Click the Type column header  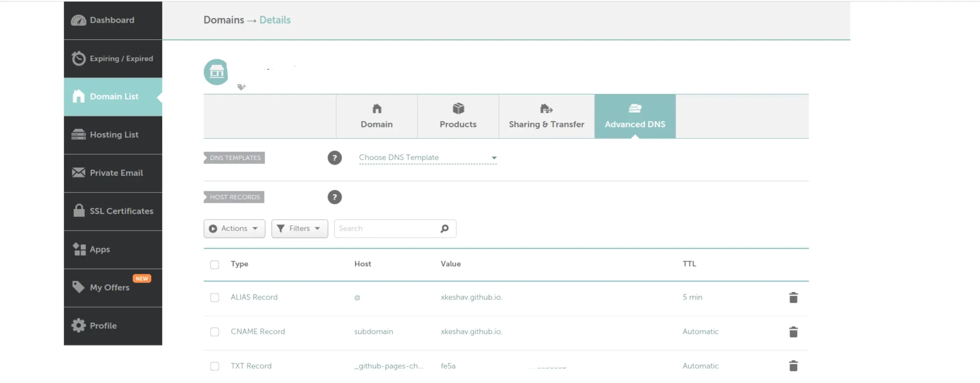point(239,264)
